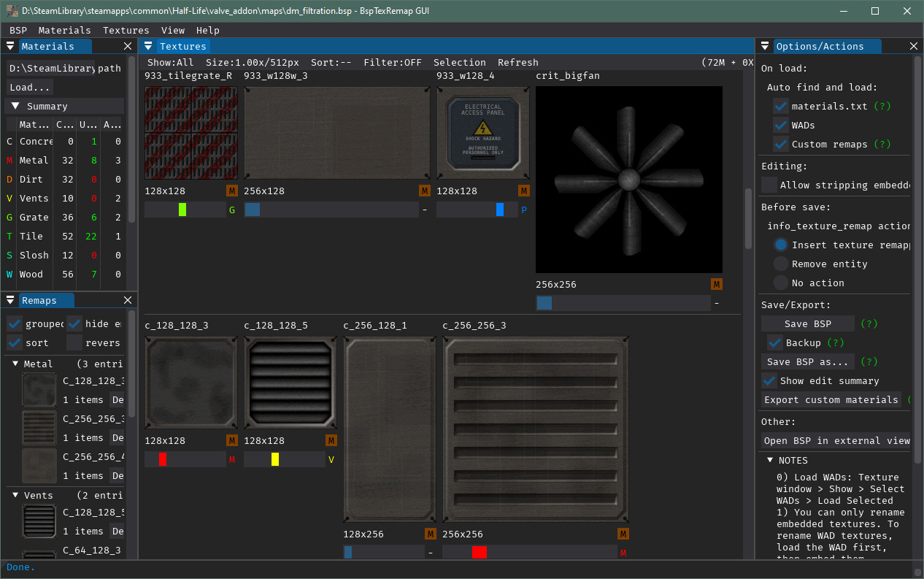Viewport: 924px width, 579px height.
Task: Click the M material badge under 933_tilegrate_R
Action: click(x=231, y=191)
